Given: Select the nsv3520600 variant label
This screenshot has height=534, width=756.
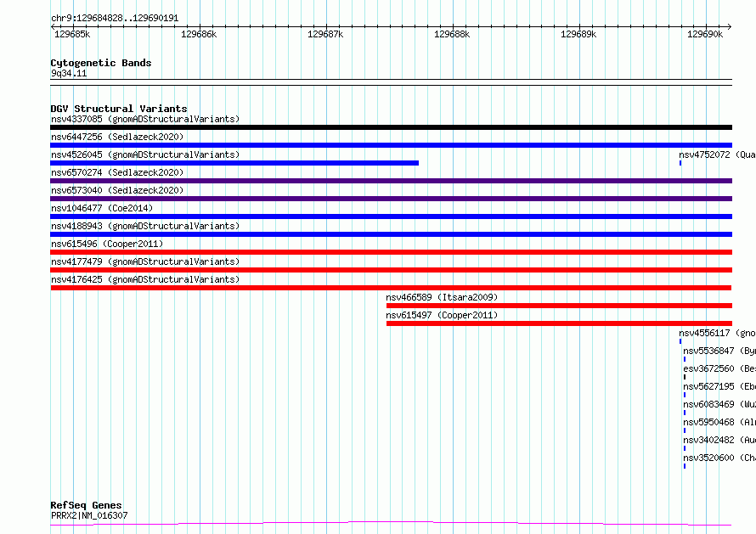Looking at the screenshot, I should point(719,458).
